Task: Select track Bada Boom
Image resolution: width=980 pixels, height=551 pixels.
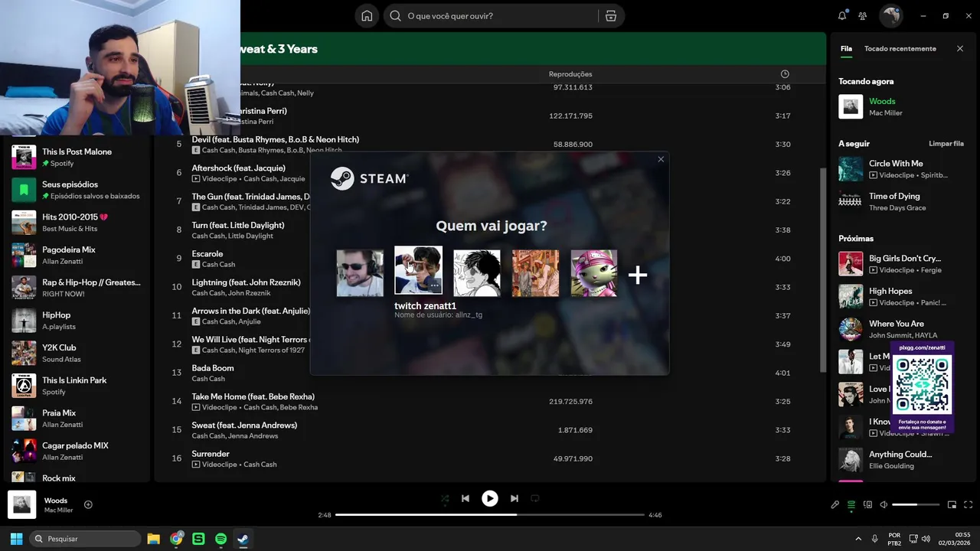Action: click(x=213, y=368)
